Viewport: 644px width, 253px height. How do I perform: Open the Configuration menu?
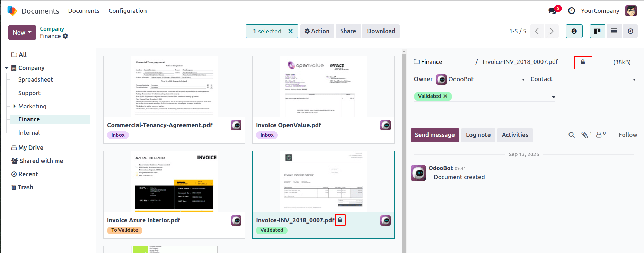pyautogui.click(x=128, y=11)
